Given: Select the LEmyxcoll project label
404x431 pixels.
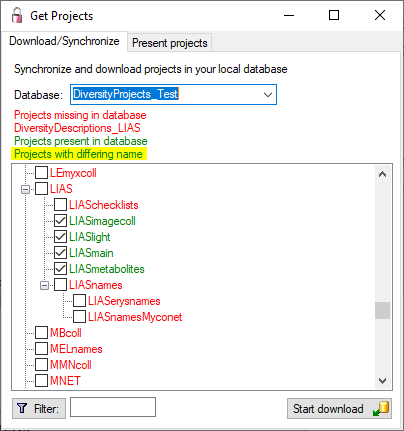Looking at the screenshot, I should [x=73, y=173].
